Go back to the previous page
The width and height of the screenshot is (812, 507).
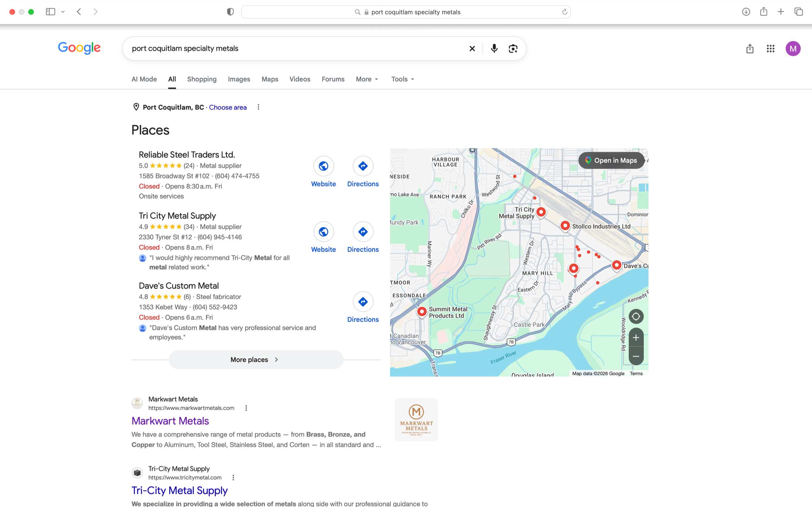click(79, 12)
